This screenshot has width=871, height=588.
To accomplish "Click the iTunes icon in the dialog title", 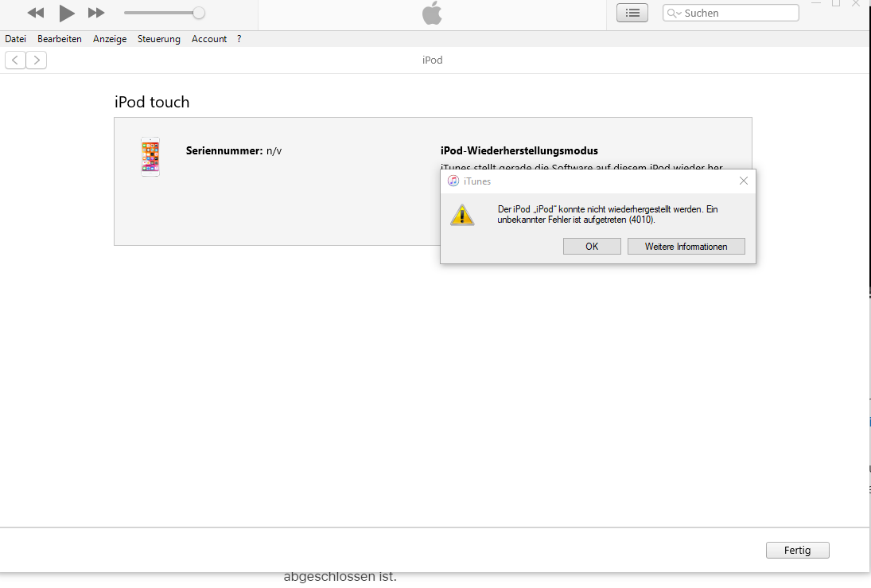I will [453, 181].
